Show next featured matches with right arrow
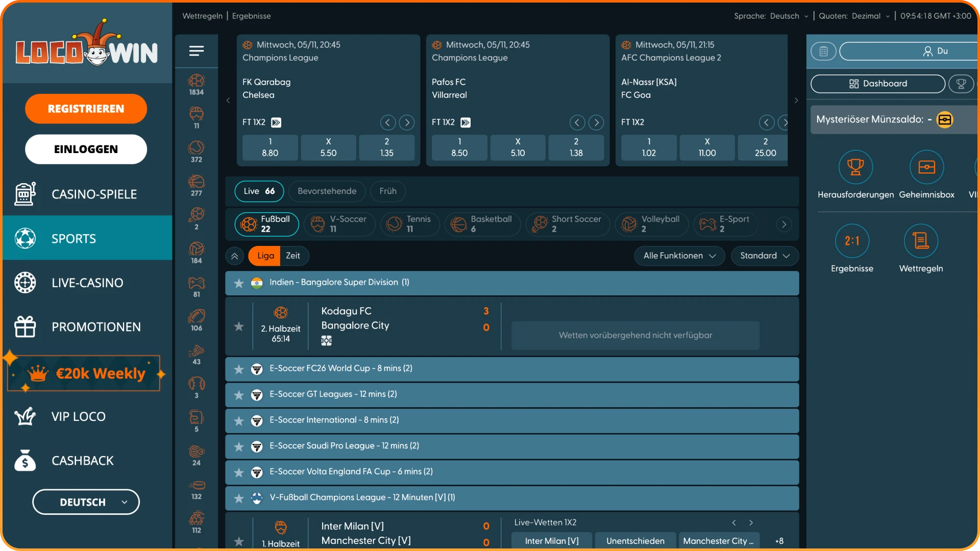 [796, 101]
